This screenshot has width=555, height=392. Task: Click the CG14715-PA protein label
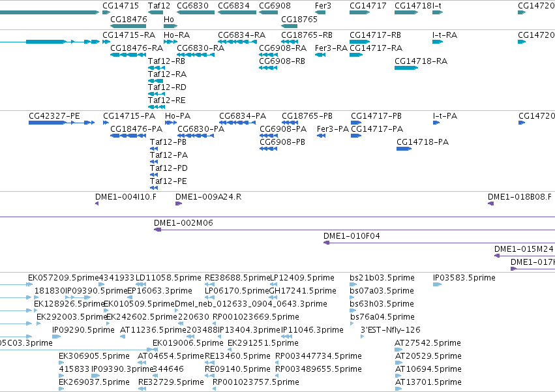pyautogui.click(x=129, y=116)
